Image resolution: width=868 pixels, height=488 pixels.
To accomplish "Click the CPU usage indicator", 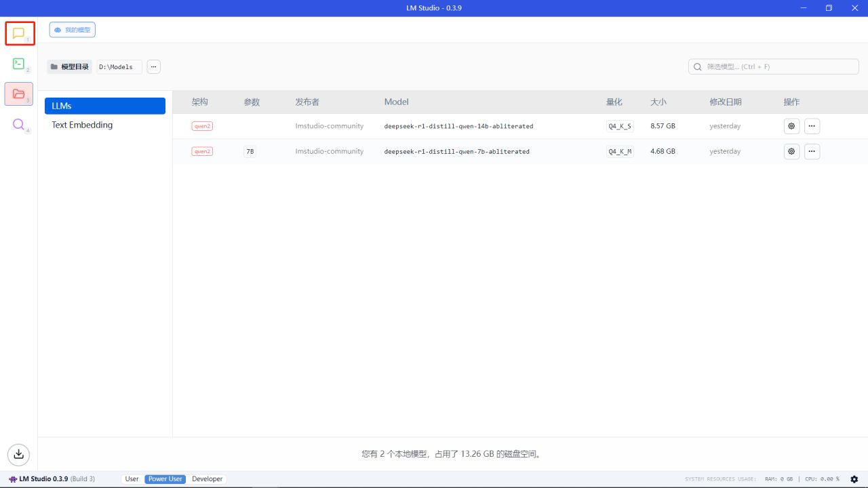I will tap(822, 479).
